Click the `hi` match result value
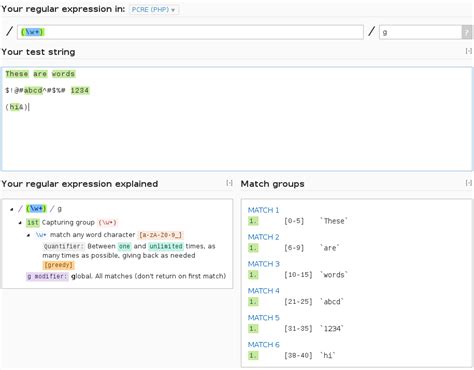 [328, 356]
